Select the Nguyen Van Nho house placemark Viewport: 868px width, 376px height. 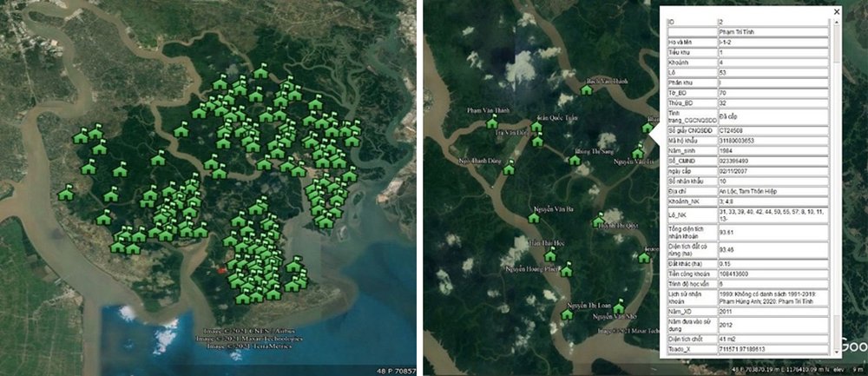(618, 307)
